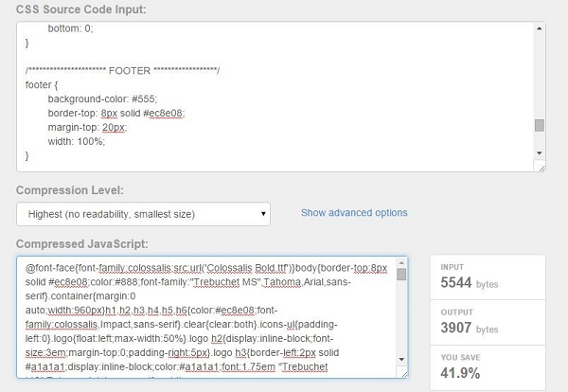Click the up arrow of the compressed output scrollbar
568x392 pixels.
(401, 263)
